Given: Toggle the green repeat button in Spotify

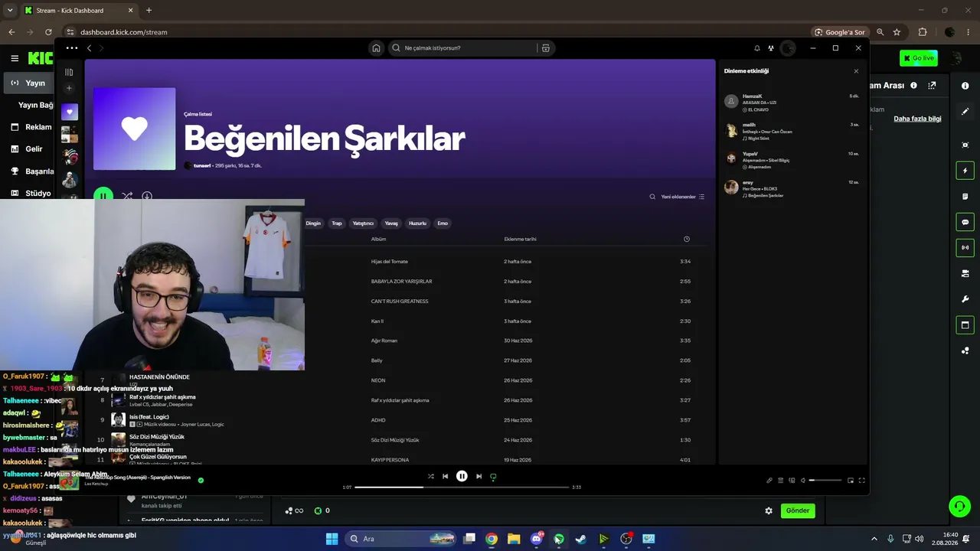Looking at the screenshot, I should pos(493,476).
